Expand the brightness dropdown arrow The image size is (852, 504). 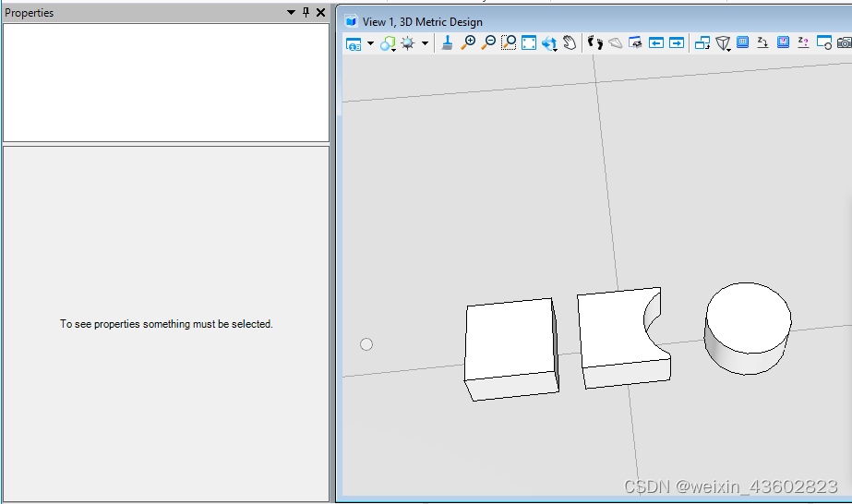(425, 43)
